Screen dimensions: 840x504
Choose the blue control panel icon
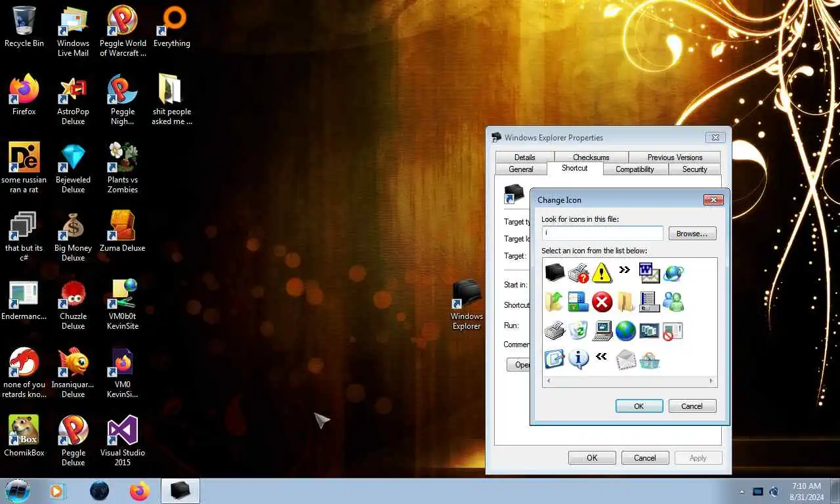point(578,301)
